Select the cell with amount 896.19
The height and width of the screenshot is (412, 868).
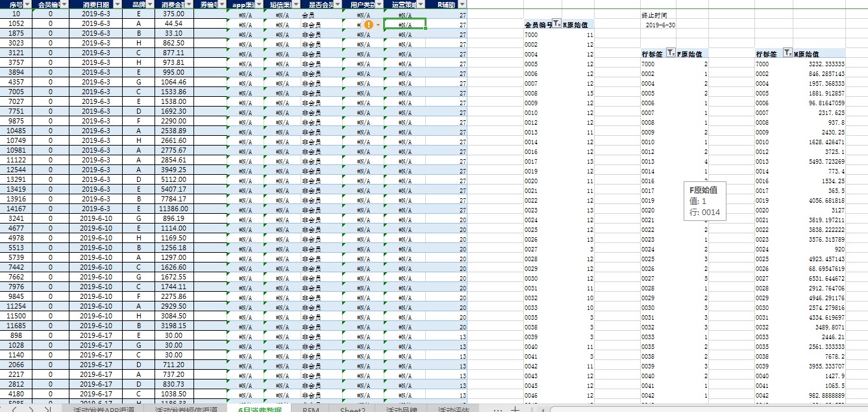tap(173, 218)
